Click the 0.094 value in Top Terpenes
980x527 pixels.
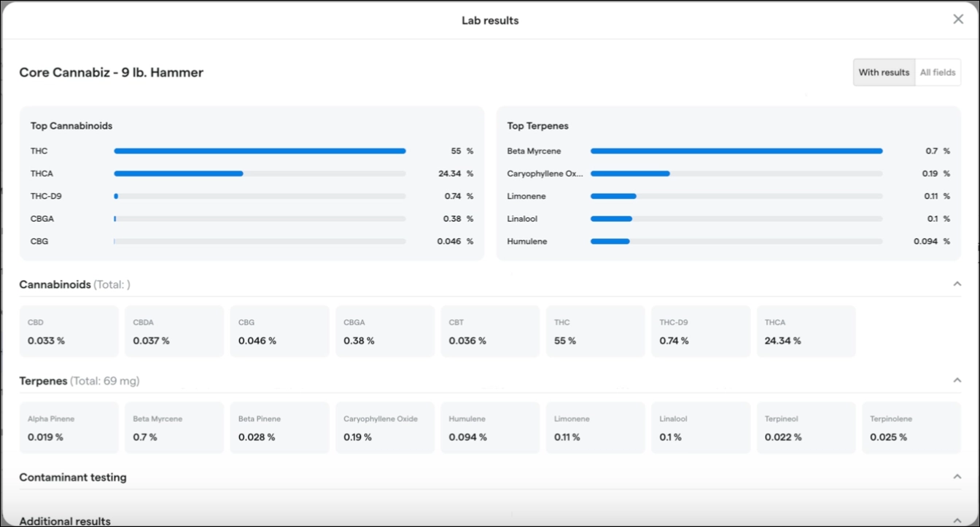[x=926, y=241]
